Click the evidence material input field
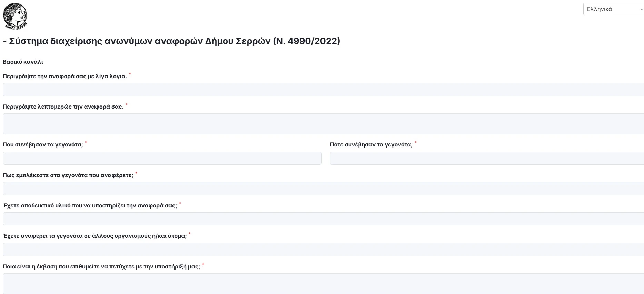Screen dimensions: 644x294 pos(323,219)
